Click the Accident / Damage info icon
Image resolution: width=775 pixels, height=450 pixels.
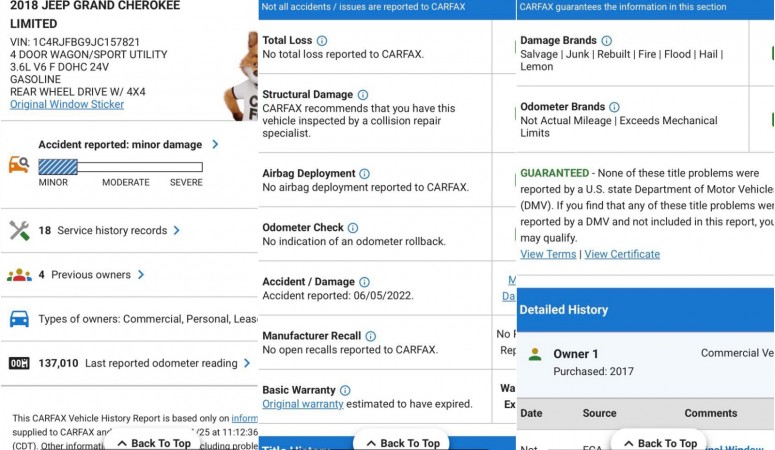(364, 282)
